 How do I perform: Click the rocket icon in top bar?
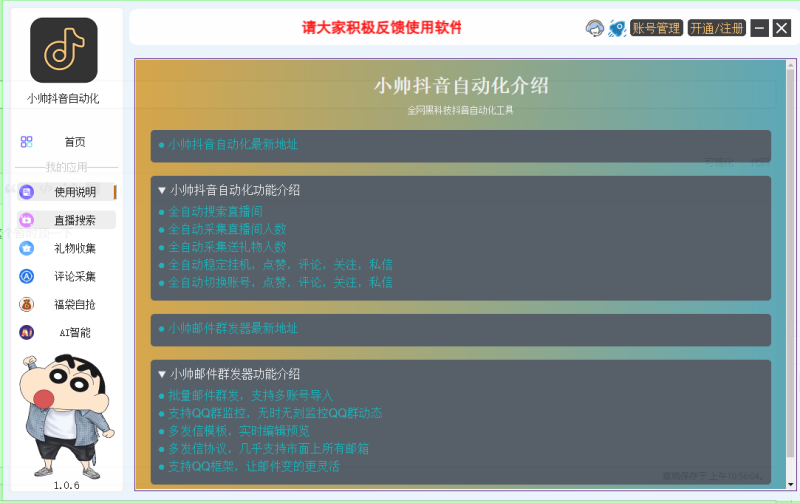click(617, 28)
